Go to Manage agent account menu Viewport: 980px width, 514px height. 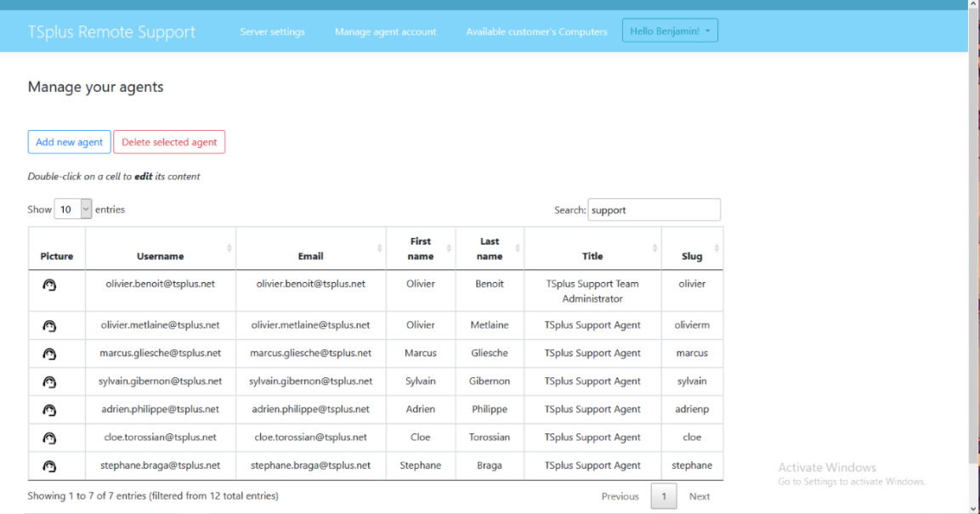click(385, 31)
